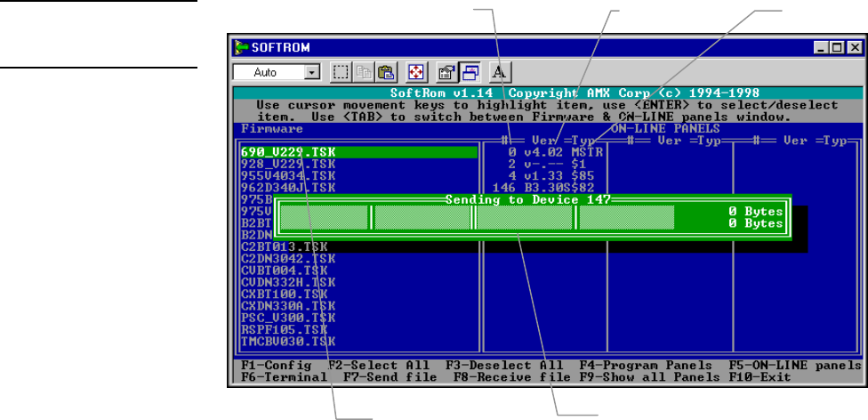Image resolution: width=868 pixels, height=420 pixels.
Task: Select firmware file PSC_V300.TSK
Action: [288, 318]
